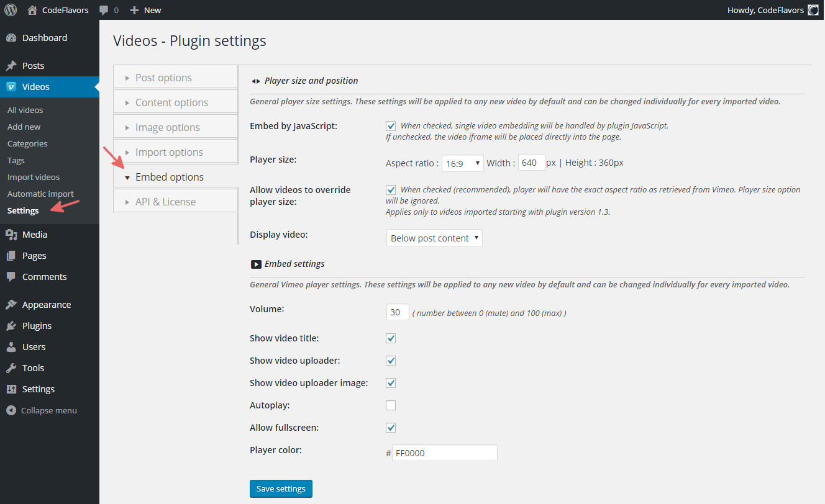Screen dimensions: 825x504
Task: Expand the Post options section
Action: point(175,78)
